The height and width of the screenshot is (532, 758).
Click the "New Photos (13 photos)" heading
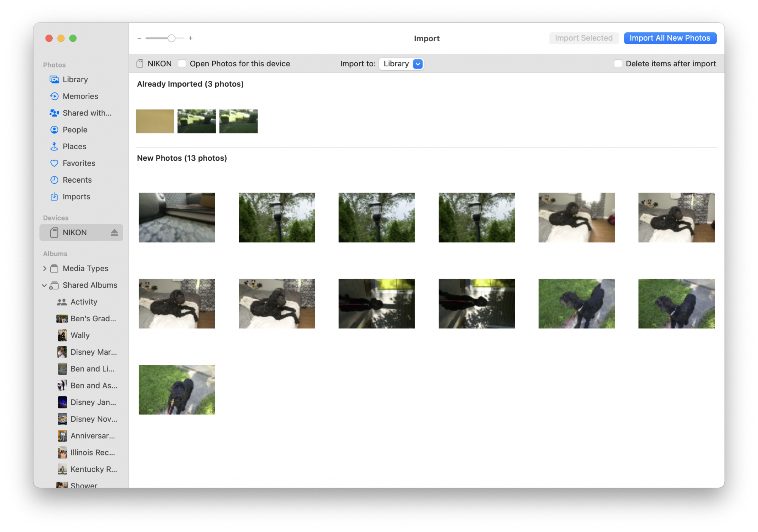182,158
